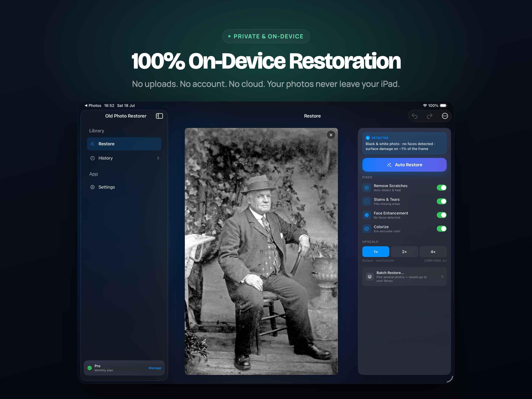Viewport: 532px width, 399px height.
Task: Click the undo arrow
Action: click(414, 116)
